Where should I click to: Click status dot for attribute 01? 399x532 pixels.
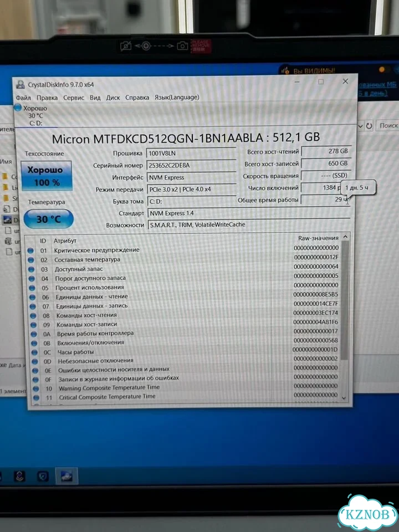click(30, 250)
